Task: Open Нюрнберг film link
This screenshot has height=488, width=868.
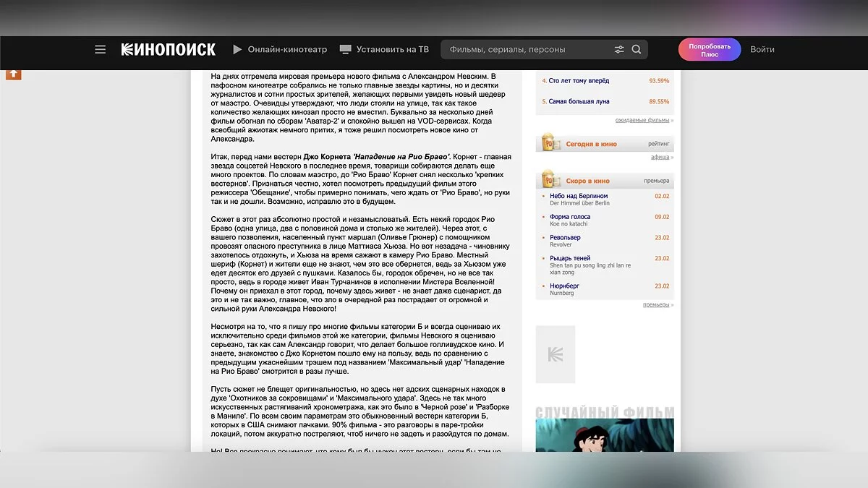Action: tap(564, 286)
